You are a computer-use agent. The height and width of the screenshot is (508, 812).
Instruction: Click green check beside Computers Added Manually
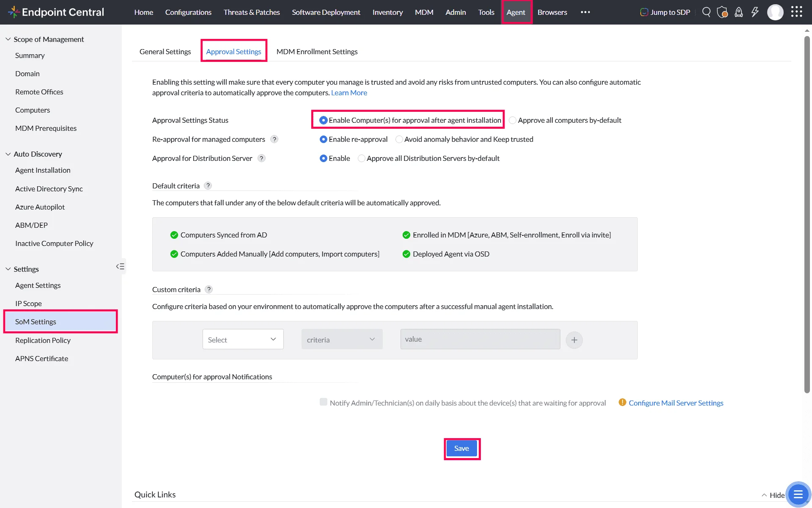[174, 254]
